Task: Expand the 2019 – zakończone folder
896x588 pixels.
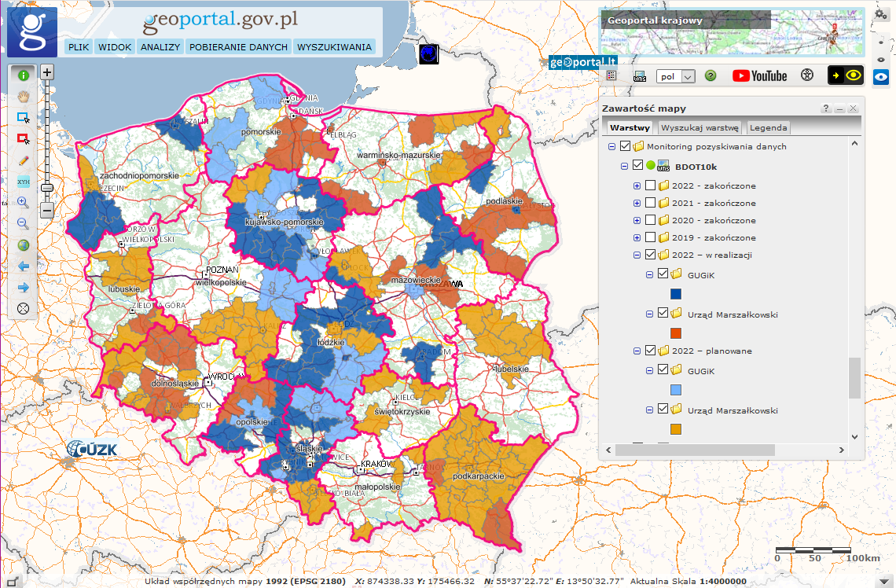Action: pos(637,237)
